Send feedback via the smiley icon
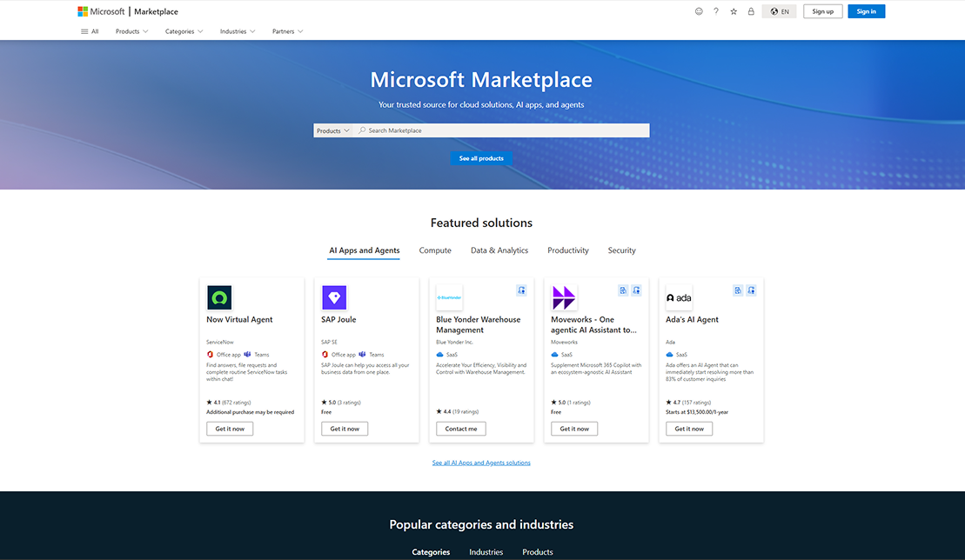Image resolution: width=965 pixels, height=560 pixels. [698, 11]
